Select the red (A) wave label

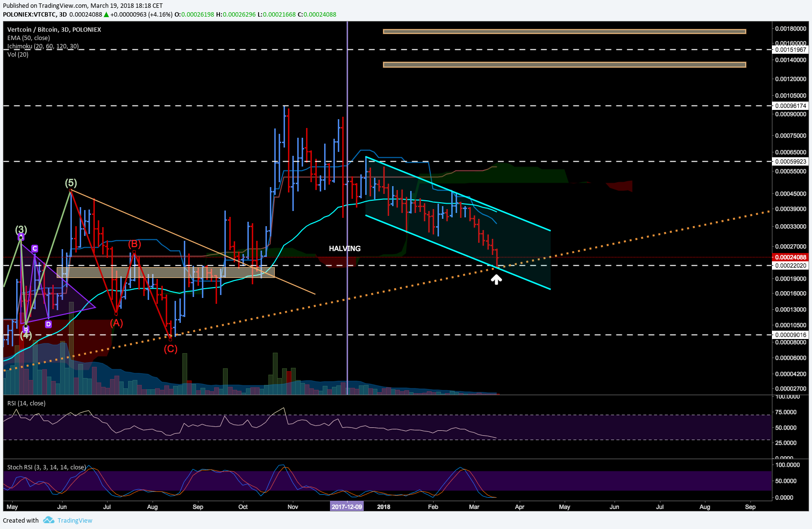pos(116,323)
